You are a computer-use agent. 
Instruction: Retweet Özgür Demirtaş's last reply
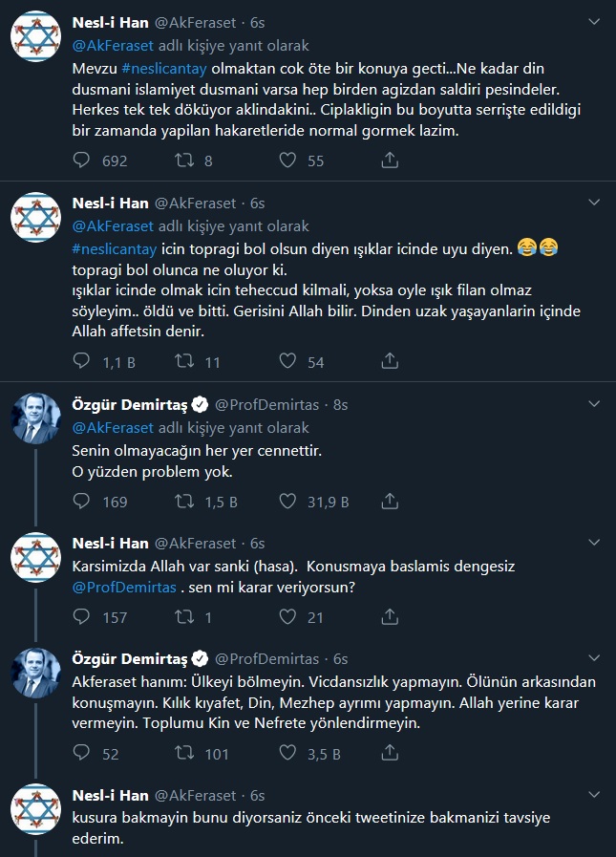pyautogui.click(x=186, y=754)
